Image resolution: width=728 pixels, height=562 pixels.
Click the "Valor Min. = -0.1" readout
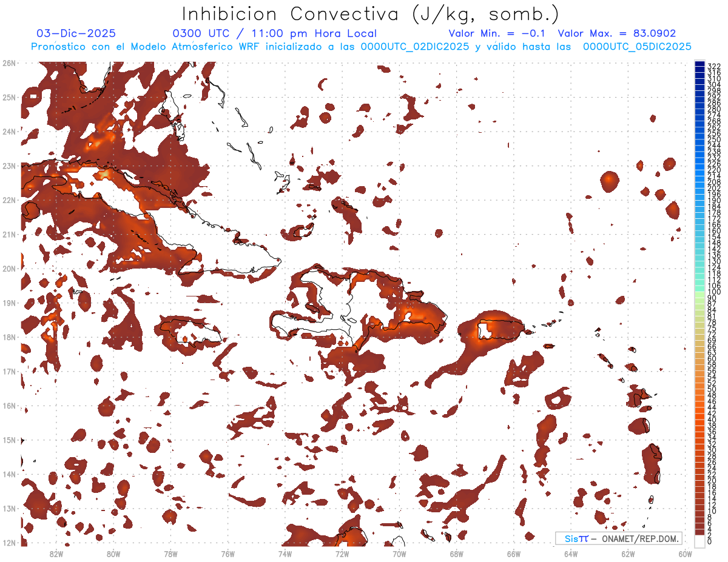(x=497, y=34)
